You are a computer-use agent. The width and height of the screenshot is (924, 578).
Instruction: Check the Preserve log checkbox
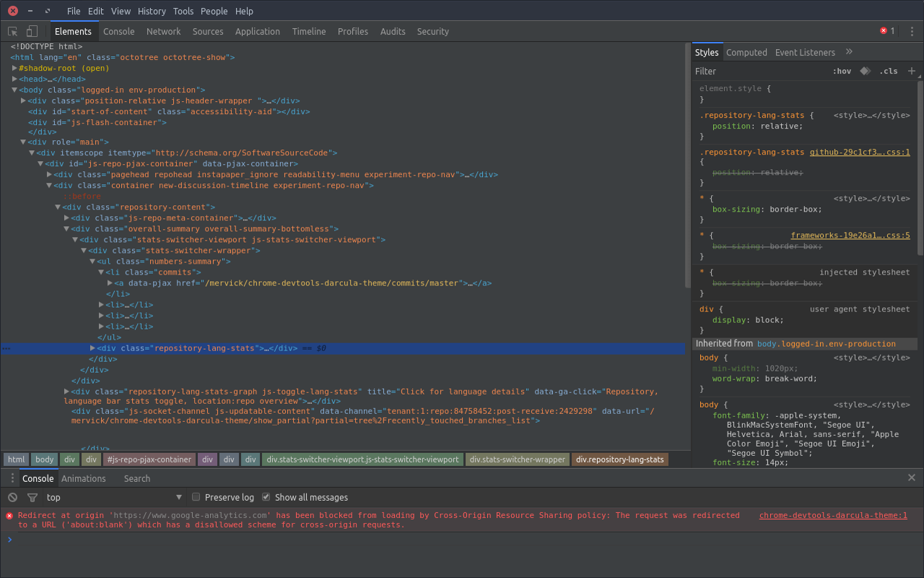(x=196, y=497)
